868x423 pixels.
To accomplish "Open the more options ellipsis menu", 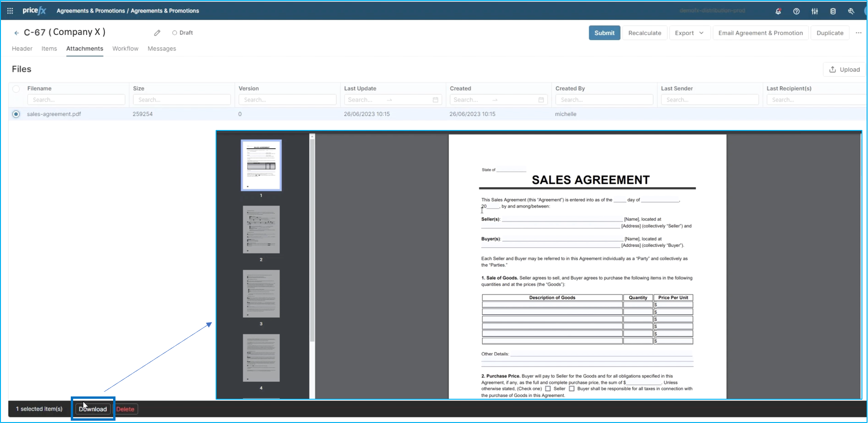I will [858, 33].
